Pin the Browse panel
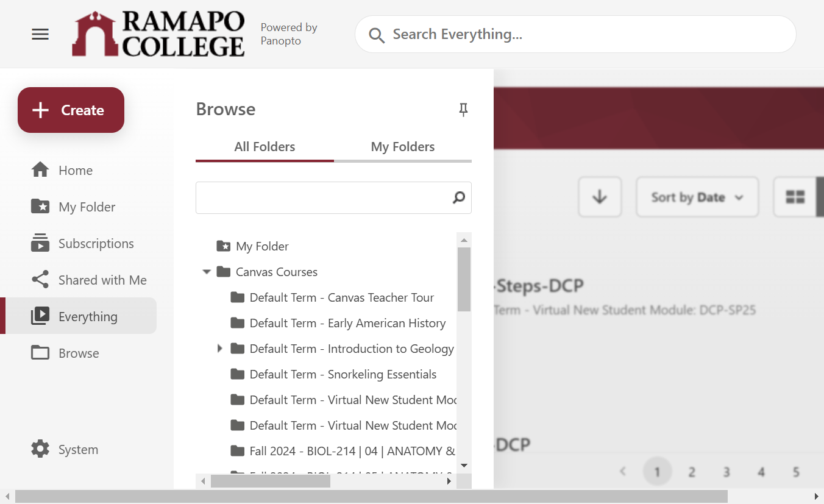The image size is (824, 504). click(x=463, y=110)
